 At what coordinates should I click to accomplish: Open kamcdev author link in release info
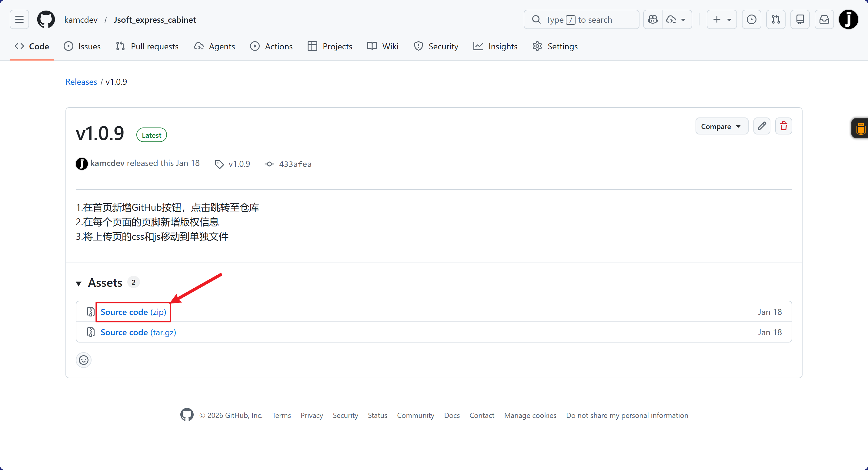click(x=108, y=163)
